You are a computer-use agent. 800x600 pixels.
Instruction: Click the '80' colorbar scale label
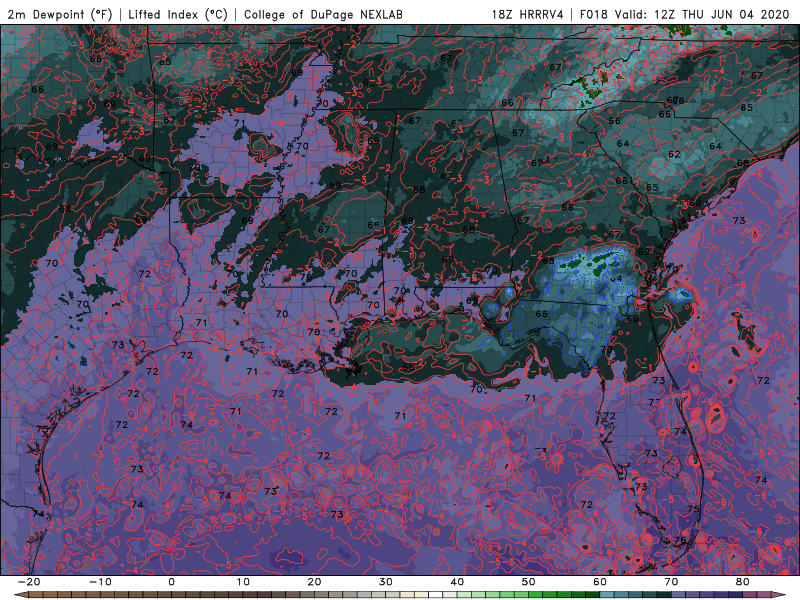coord(743,582)
